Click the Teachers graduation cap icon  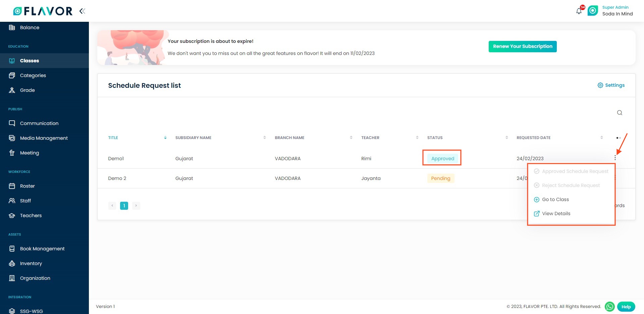tap(12, 215)
